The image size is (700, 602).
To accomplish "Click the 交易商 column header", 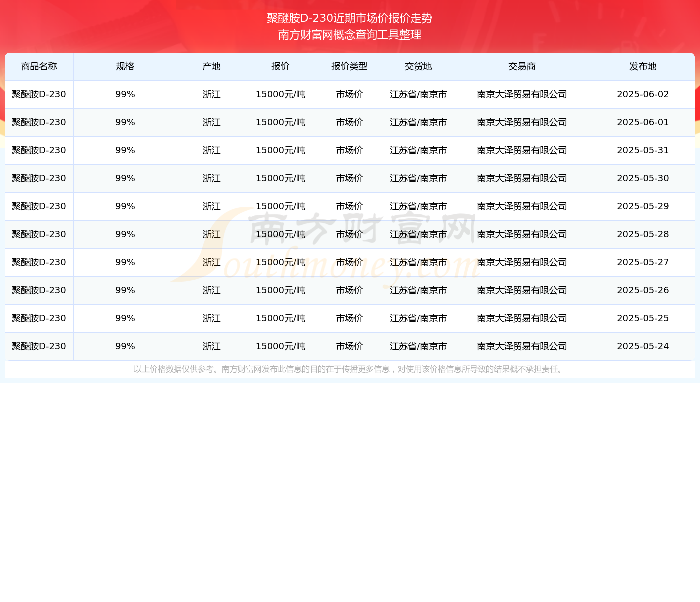I will click(522, 66).
